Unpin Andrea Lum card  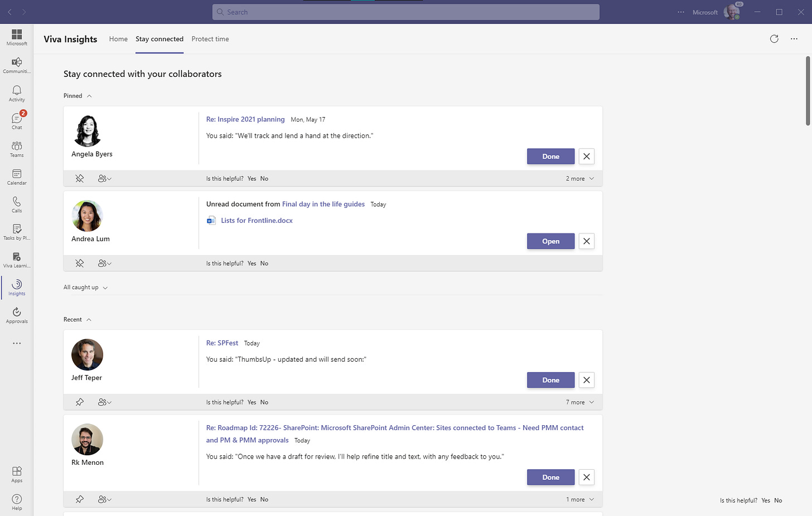tap(80, 263)
